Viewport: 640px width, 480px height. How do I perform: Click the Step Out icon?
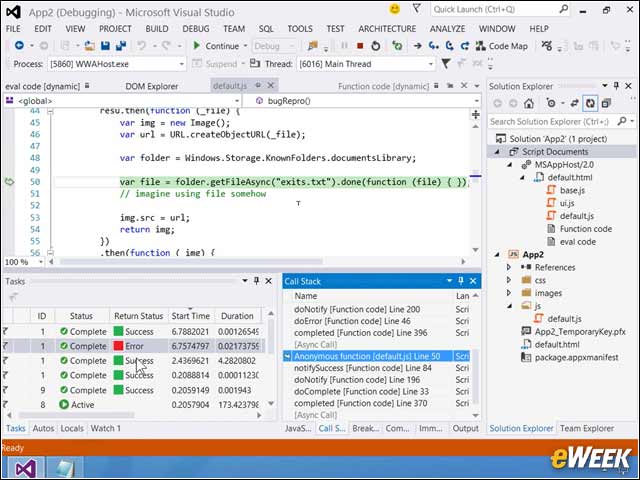(x=464, y=46)
